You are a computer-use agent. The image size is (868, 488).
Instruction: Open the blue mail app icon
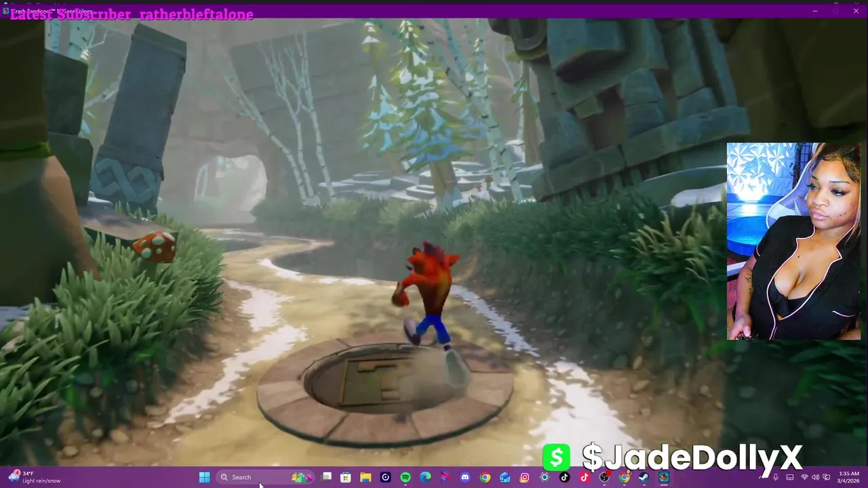pos(505,477)
